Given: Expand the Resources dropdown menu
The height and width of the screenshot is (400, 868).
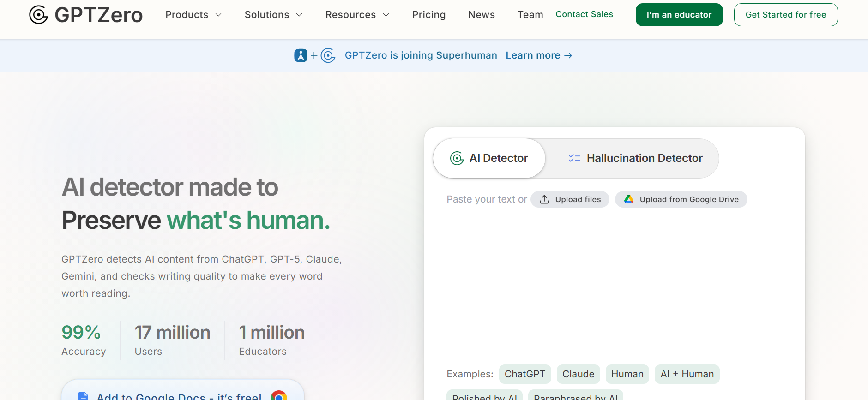Looking at the screenshot, I should 357,15.
